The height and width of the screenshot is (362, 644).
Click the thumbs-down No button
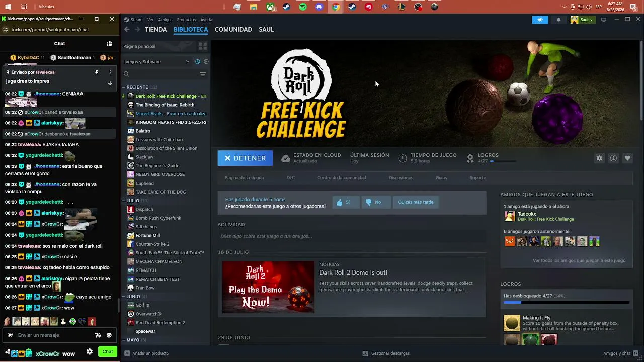click(375, 202)
